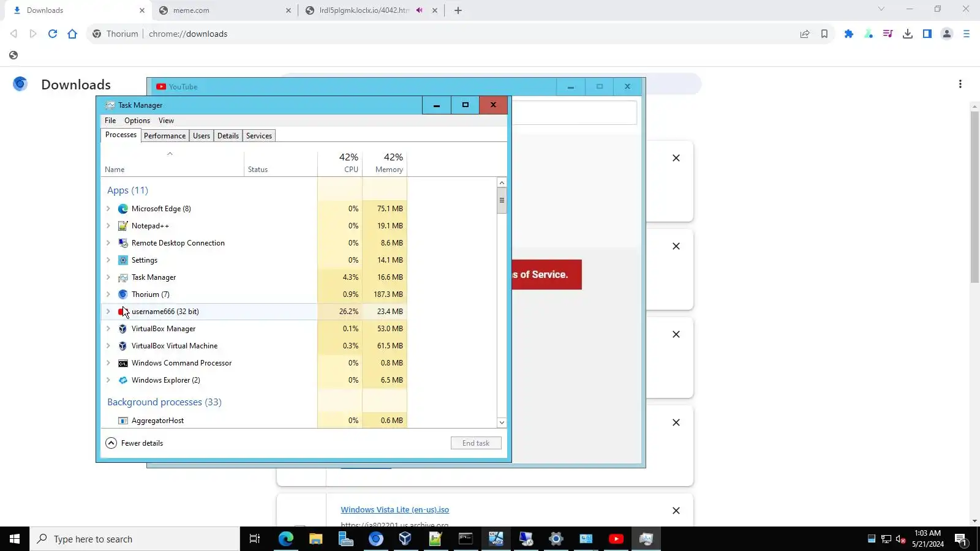Open the Task Manager Options menu
The width and height of the screenshot is (980, 551).
(x=137, y=121)
